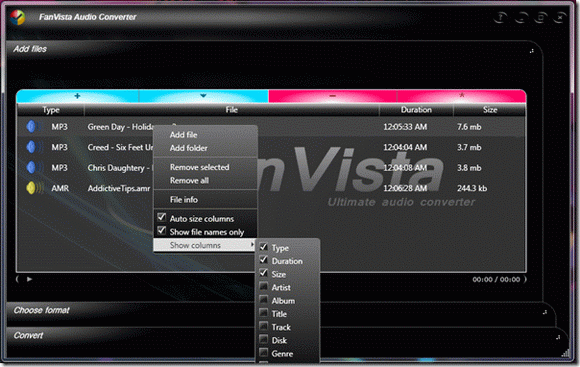Image resolution: width=580 pixels, height=367 pixels.
Task: Click the plus add-files toolbar button
Action: tap(77, 96)
